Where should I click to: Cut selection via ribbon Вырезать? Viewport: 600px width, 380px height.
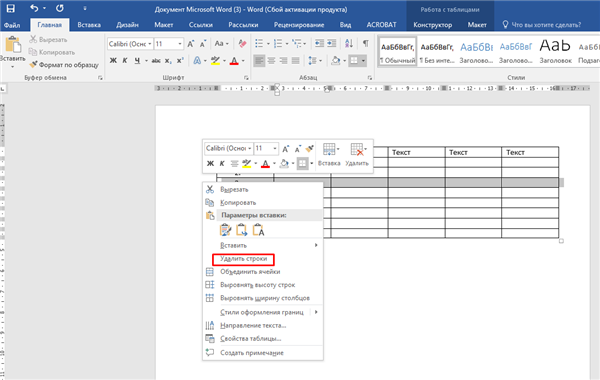[48, 39]
